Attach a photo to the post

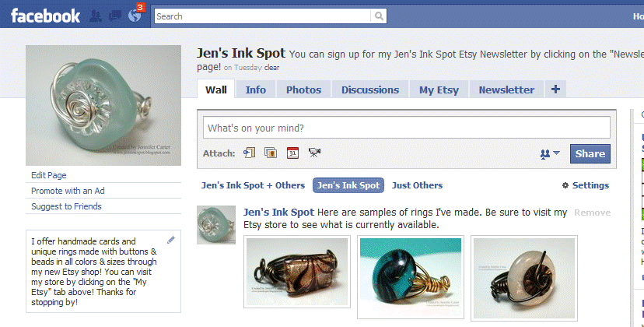point(271,153)
